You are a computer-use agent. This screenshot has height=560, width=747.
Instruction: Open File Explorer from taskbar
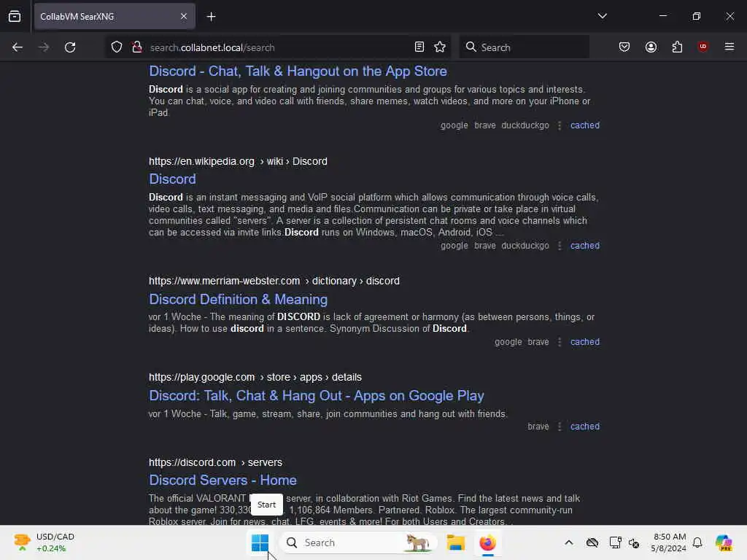pos(455,542)
